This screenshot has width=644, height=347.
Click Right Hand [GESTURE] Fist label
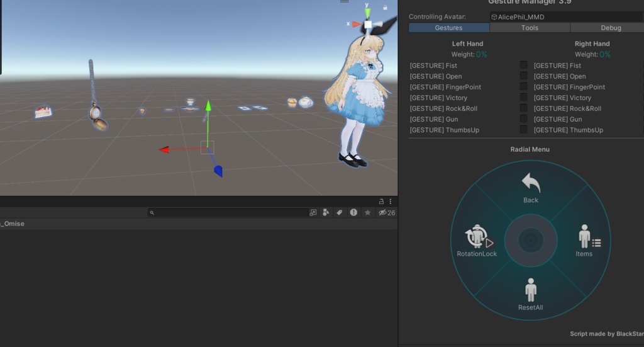[557, 65]
